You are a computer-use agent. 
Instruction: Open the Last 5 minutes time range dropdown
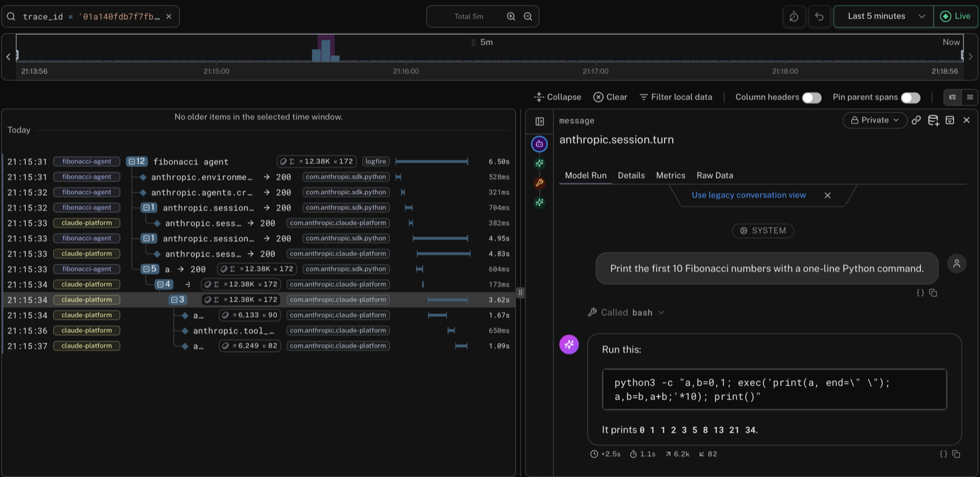884,17
